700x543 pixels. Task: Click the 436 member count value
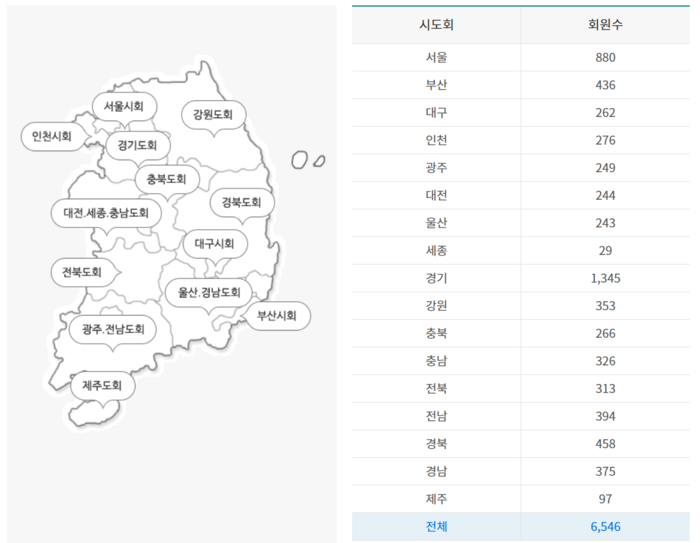[605, 85]
